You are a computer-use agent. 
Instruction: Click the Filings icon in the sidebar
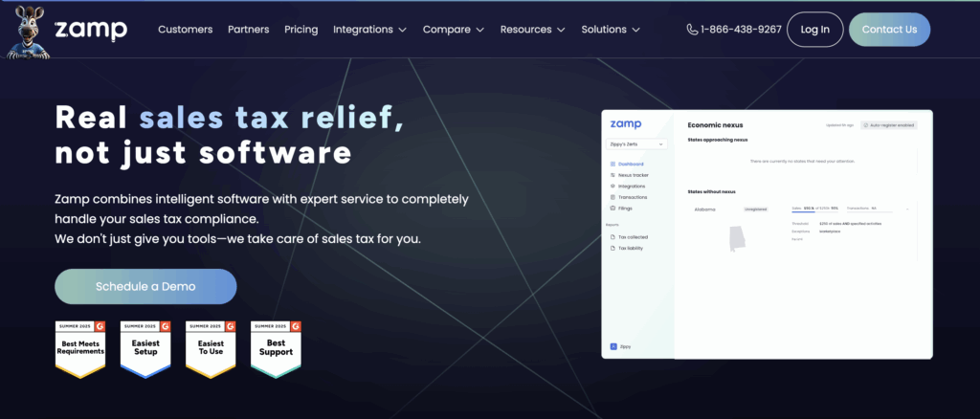[612, 208]
